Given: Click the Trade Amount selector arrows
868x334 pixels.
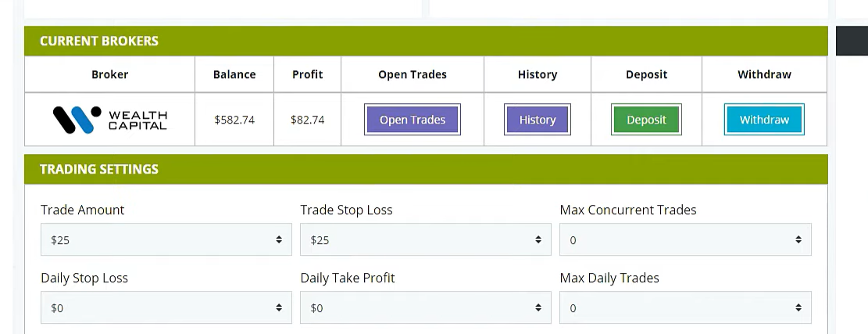Looking at the screenshot, I should (x=279, y=240).
